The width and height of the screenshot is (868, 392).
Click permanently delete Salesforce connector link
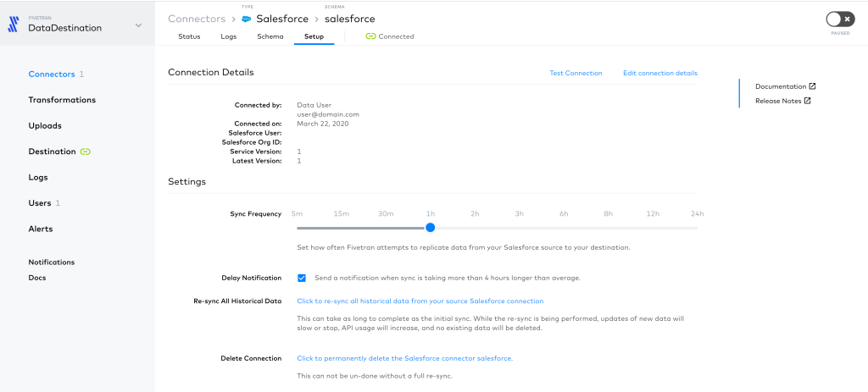coord(404,358)
